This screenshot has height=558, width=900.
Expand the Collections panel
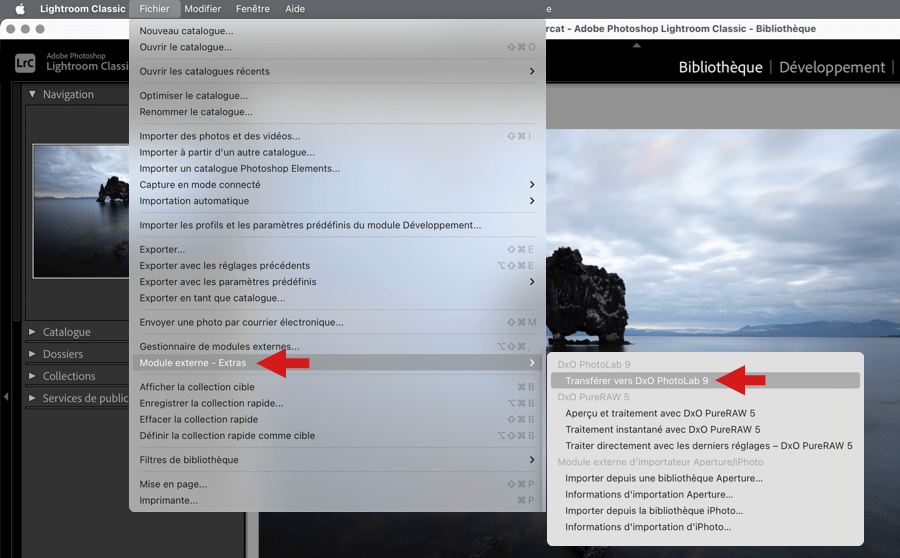32,376
